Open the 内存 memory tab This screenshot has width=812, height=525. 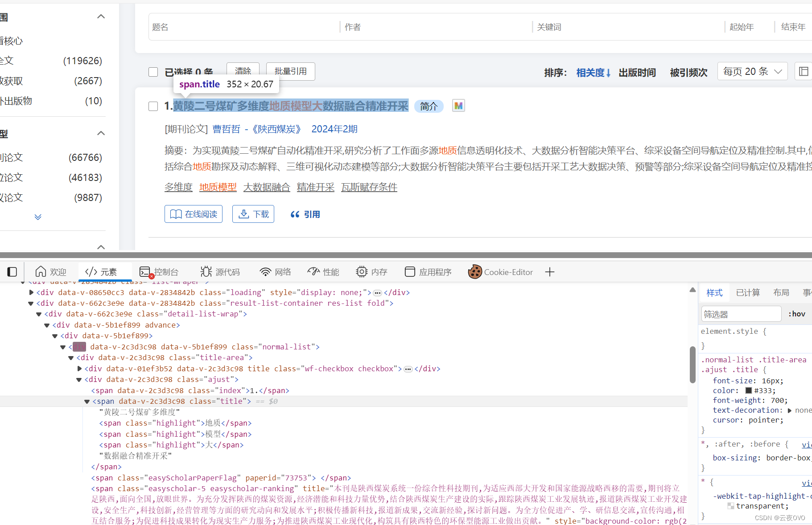coord(372,272)
